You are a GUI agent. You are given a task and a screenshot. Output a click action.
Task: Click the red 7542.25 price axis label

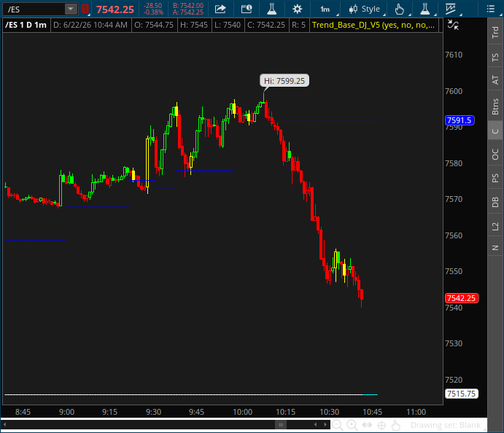point(462,298)
